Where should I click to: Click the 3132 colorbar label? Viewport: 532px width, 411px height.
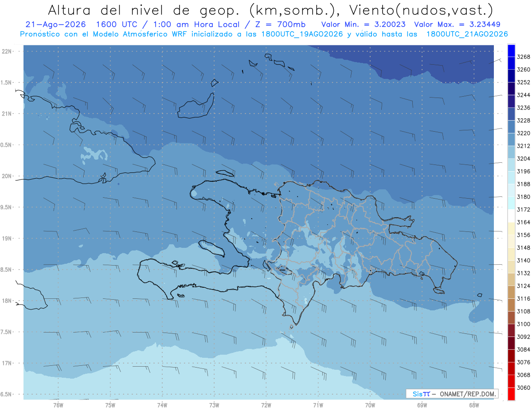click(x=524, y=274)
